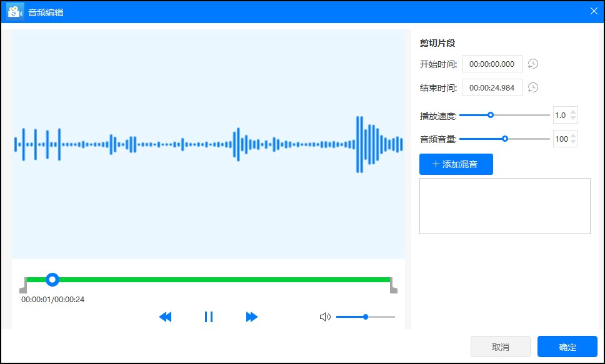Click the 添加混音 mixing button
The image size is (605, 364).
click(x=456, y=164)
